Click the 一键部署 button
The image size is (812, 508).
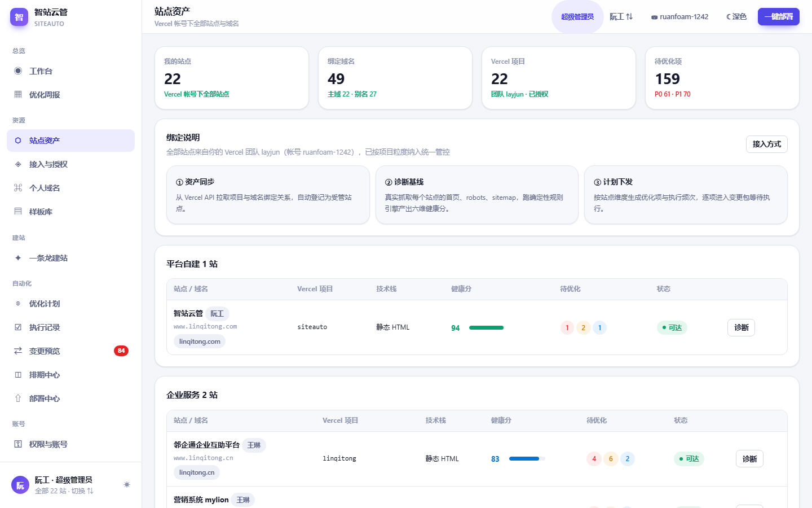click(x=779, y=17)
